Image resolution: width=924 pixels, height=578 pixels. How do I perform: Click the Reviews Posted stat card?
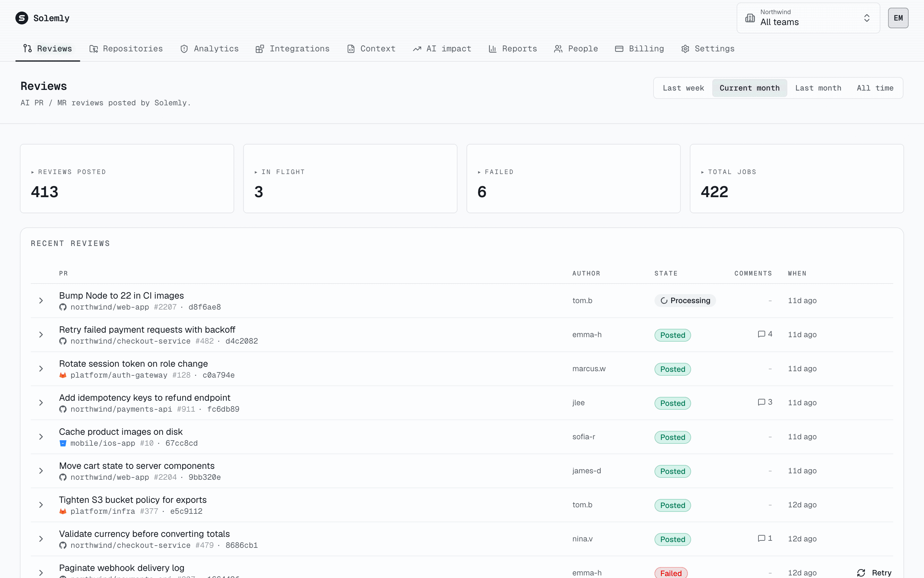click(x=127, y=179)
